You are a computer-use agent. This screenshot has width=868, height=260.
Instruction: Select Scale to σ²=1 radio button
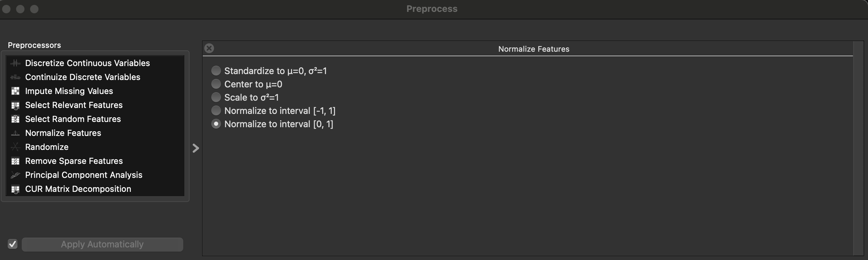pyautogui.click(x=216, y=97)
